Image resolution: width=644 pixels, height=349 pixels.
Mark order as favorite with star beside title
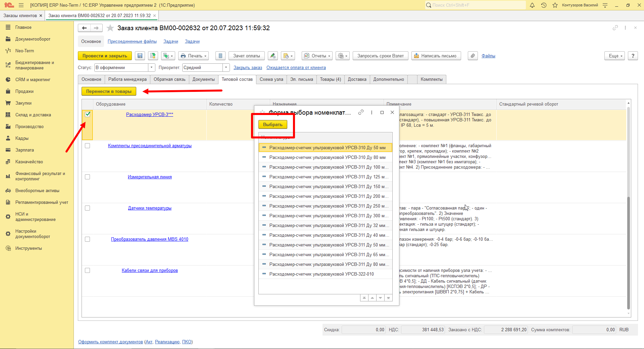(110, 28)
